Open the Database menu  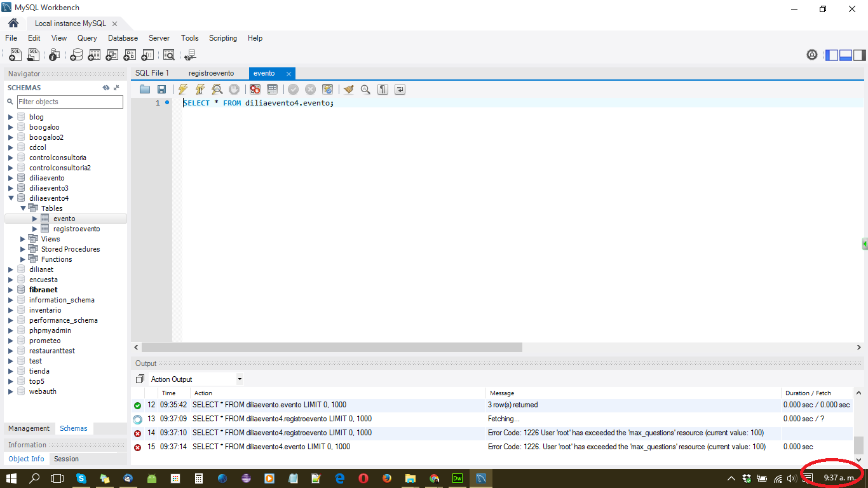click(123, 38)
